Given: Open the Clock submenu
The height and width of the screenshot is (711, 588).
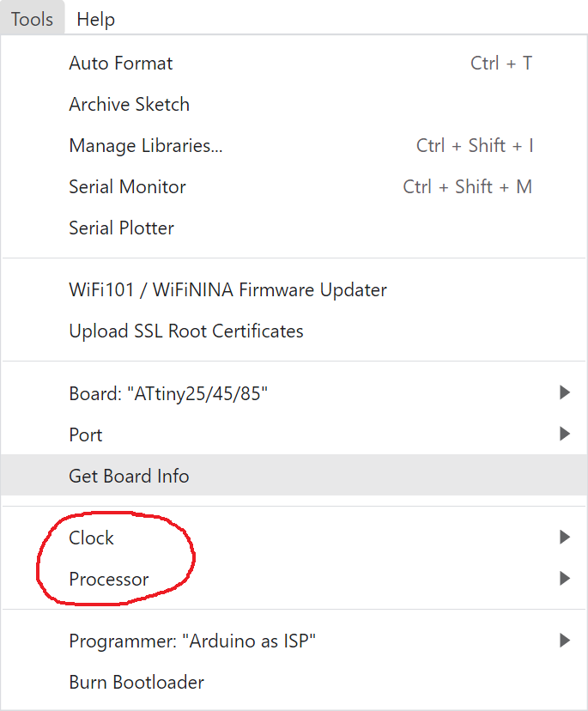Looking at the screenshot, I should 92,538.
